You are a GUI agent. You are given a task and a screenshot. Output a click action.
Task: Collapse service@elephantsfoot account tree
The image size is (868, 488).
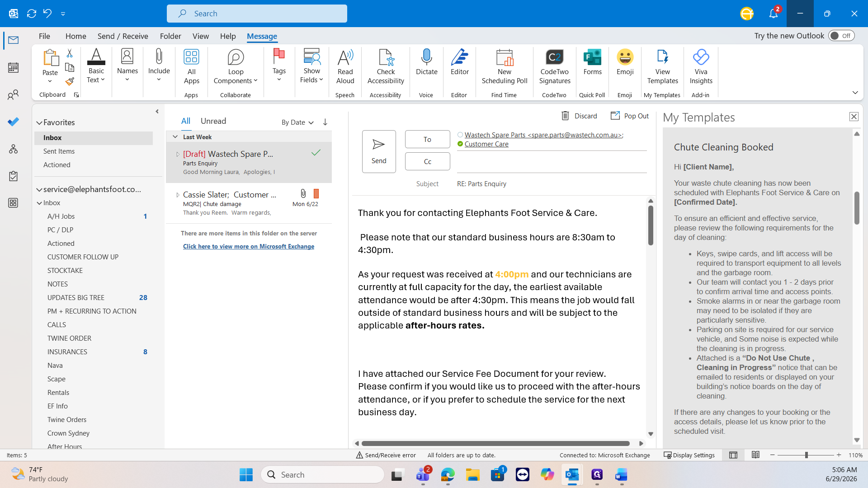(39, 189)
